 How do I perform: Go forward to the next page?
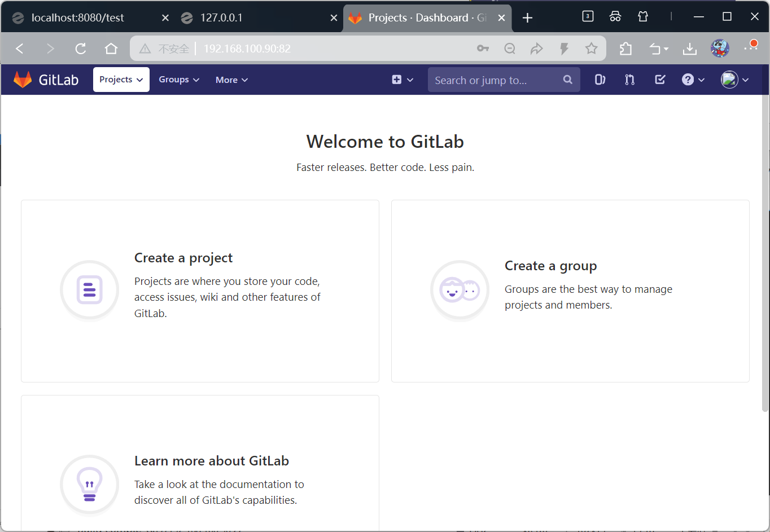click(x=50, y=49)
